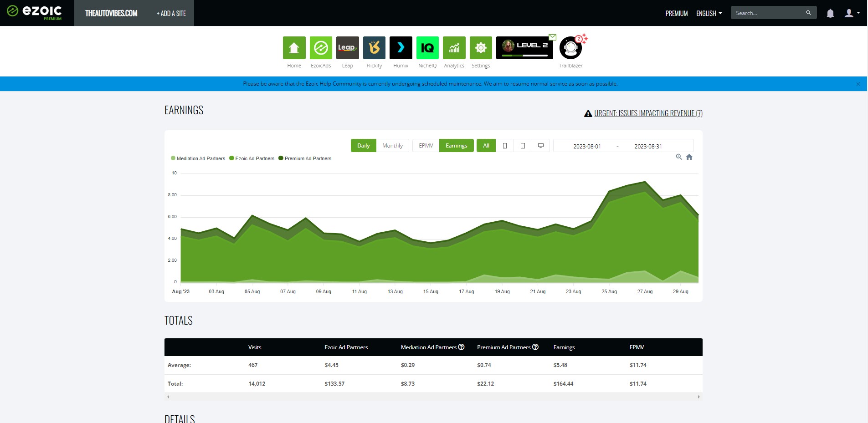Click the EARNINGS section heading
Viewport: 868px width, 423px height.
click(184, 110)
